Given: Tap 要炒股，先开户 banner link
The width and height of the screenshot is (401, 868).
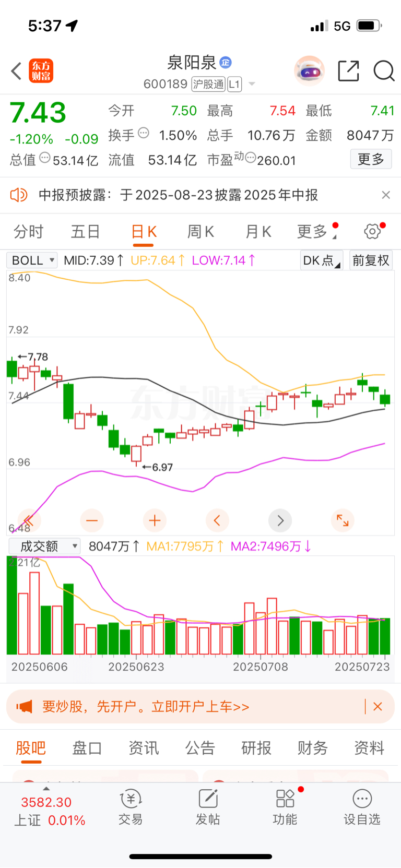Looking at the screenshot, I should (x=146, y=707).
